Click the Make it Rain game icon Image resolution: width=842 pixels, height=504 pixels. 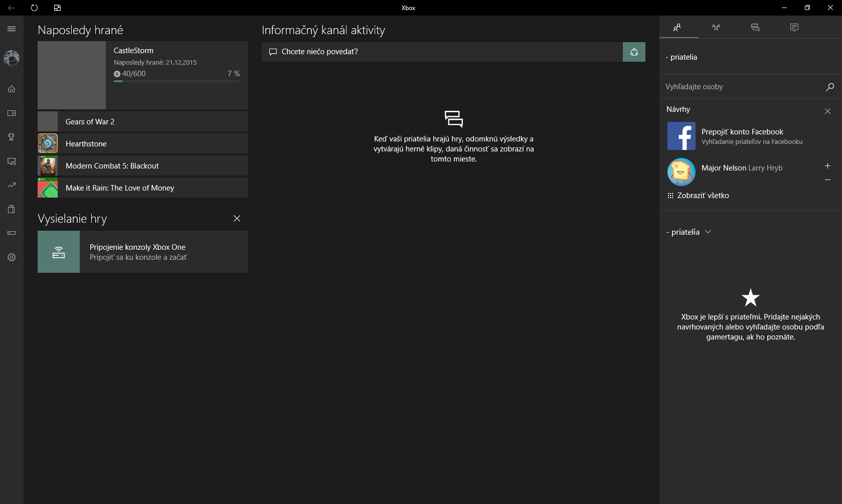pos(48,188)
